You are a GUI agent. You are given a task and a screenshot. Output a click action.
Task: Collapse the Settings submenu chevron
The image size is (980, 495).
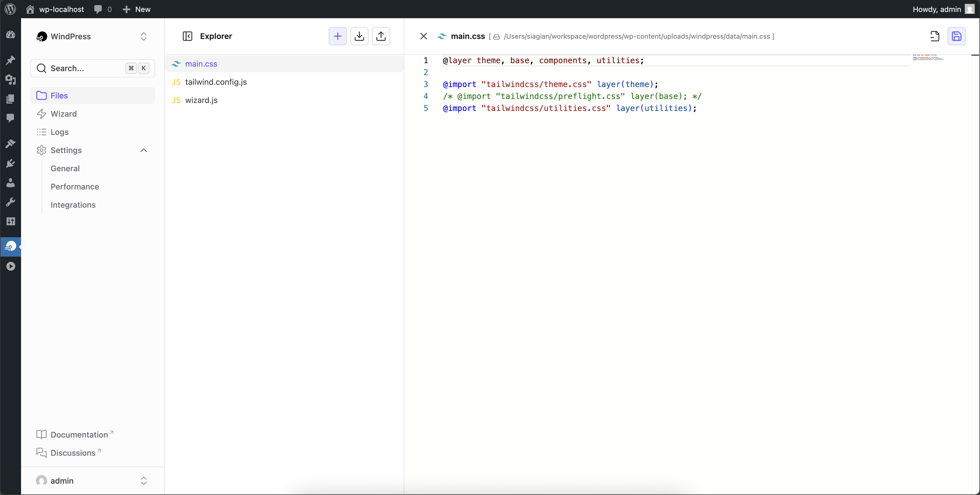(x=143, y=150)
